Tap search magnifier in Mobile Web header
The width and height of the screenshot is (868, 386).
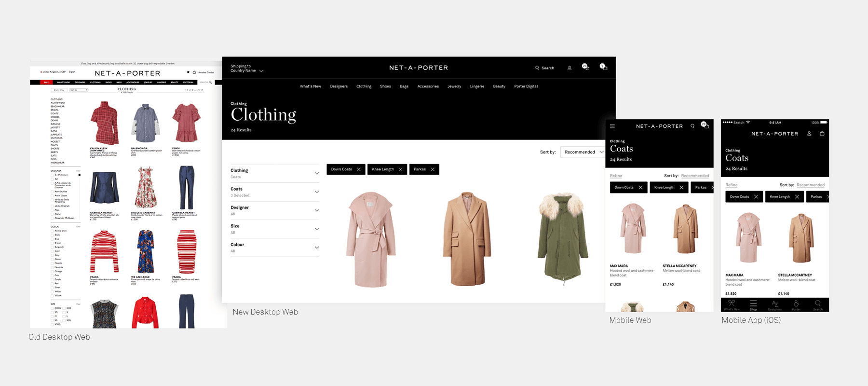click(692, 126)
